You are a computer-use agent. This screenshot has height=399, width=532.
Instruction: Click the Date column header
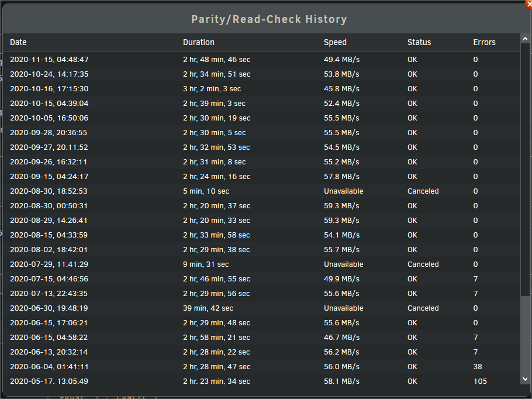pos(18,42)
